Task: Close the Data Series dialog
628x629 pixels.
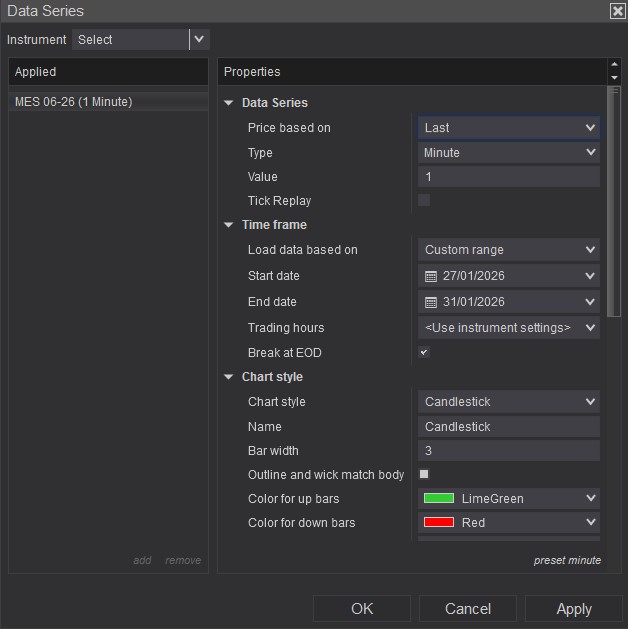Action: [x=617, y=11]
